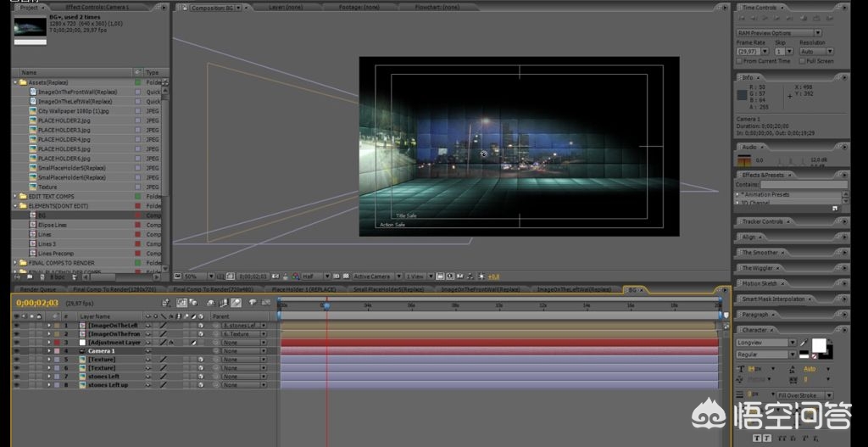The width and height of the screenshot is (868, 447).
Task: Open the Active Camera view dropdown
Action: 375,277
